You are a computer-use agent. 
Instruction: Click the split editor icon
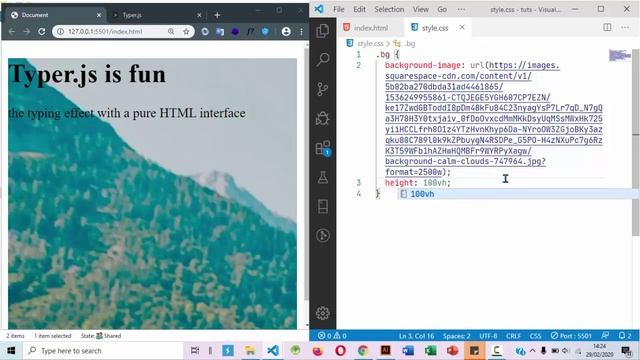coord(607,27)
